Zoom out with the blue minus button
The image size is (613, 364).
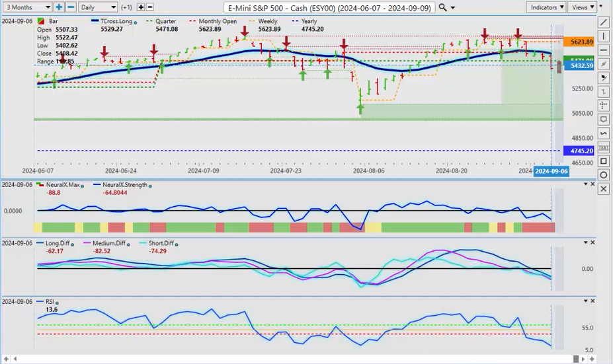(x=71, y=7)
